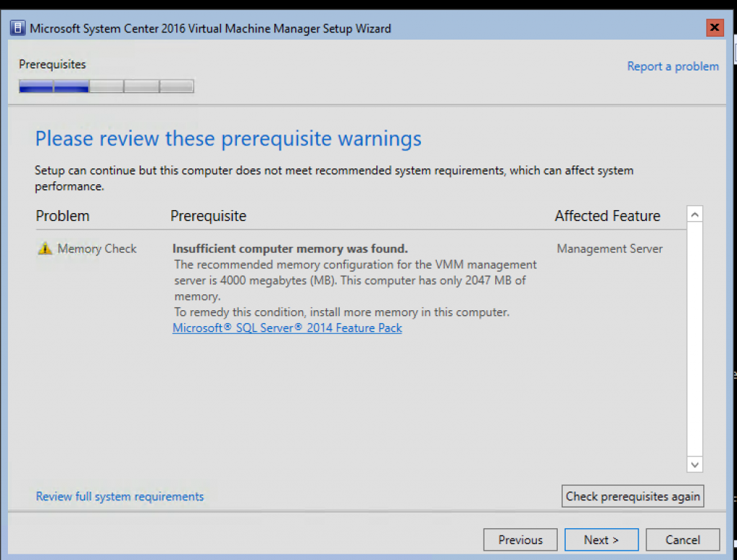The image size is (737, 560).
Task: Open Microsoft SQL Server 2014 Feature Pack link
Action: (x=287, y=328)
